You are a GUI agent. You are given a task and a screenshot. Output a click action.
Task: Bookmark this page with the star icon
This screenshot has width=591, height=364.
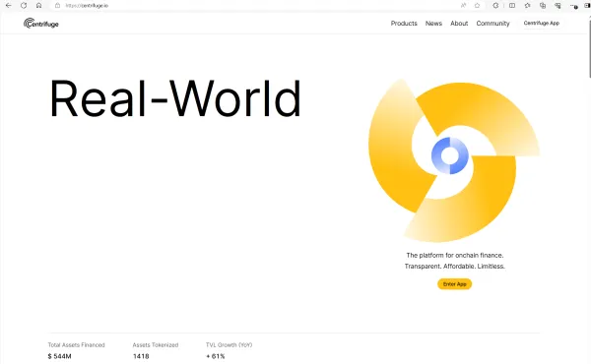pos(477,5)
